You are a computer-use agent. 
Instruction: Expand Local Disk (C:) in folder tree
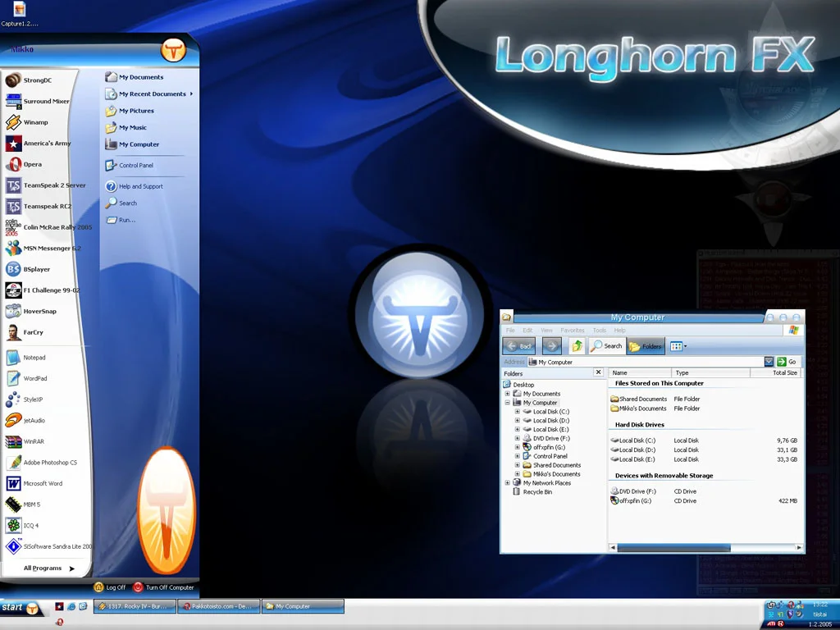(518, 412)
